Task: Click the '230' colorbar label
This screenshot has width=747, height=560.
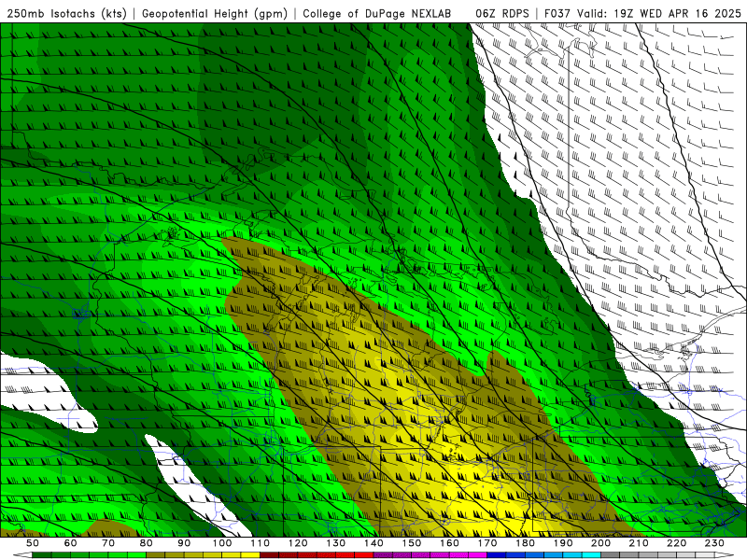Action: point(714,543)
